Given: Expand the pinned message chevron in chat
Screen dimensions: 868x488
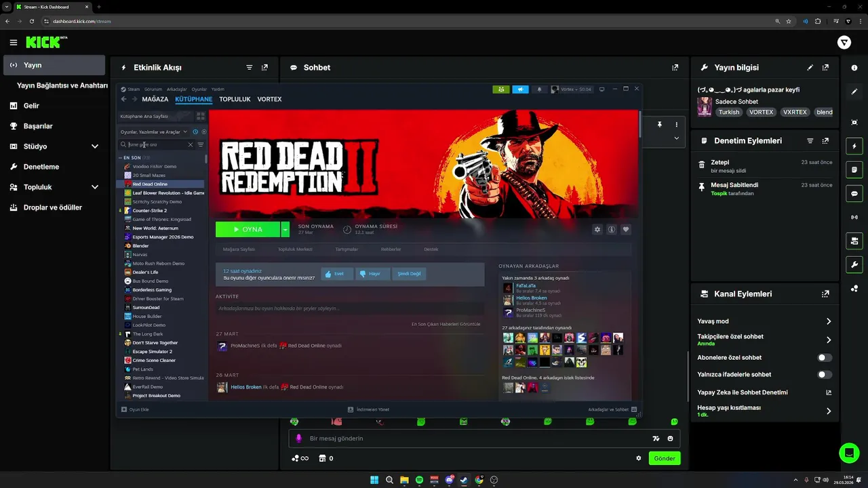Looking at the screenshot, I should (676, 138).
